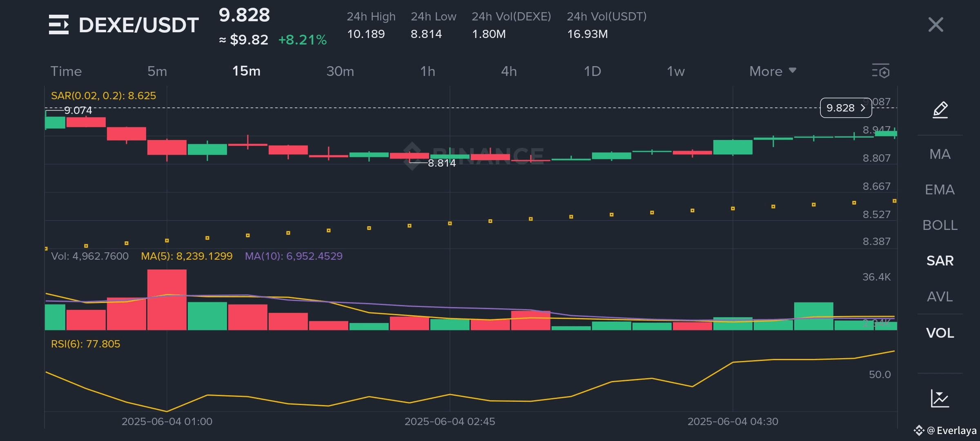Click the 2025-06-04 01:00 time axis label
Viewport: 980px width, 441px height.
167,421
